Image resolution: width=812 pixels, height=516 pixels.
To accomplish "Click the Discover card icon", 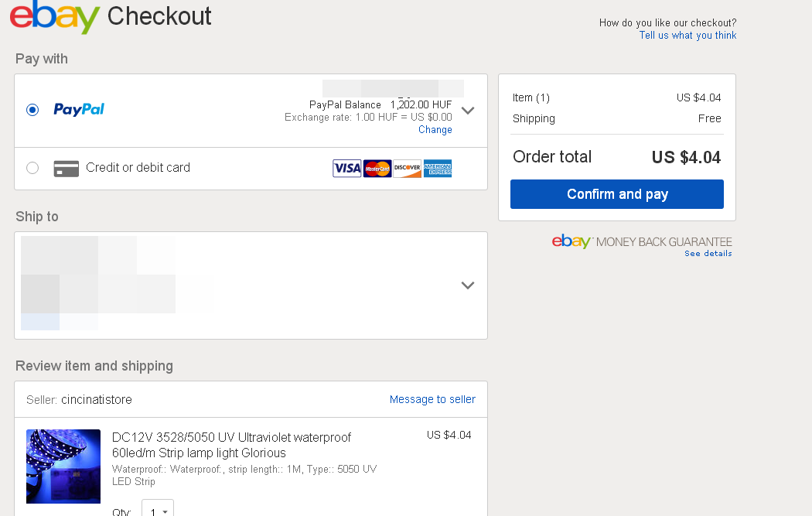I will coord(407,169).
